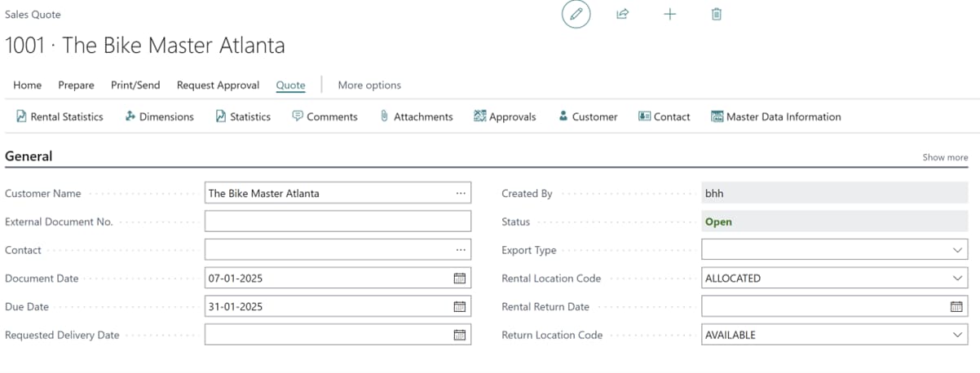Click the Customer Name lookup ellipsis
This screenshot has width=980, height=373.
point(461,194)
